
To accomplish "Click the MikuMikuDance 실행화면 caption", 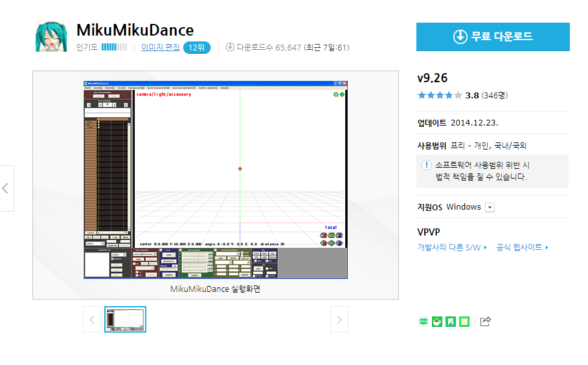I will point(215,289).
